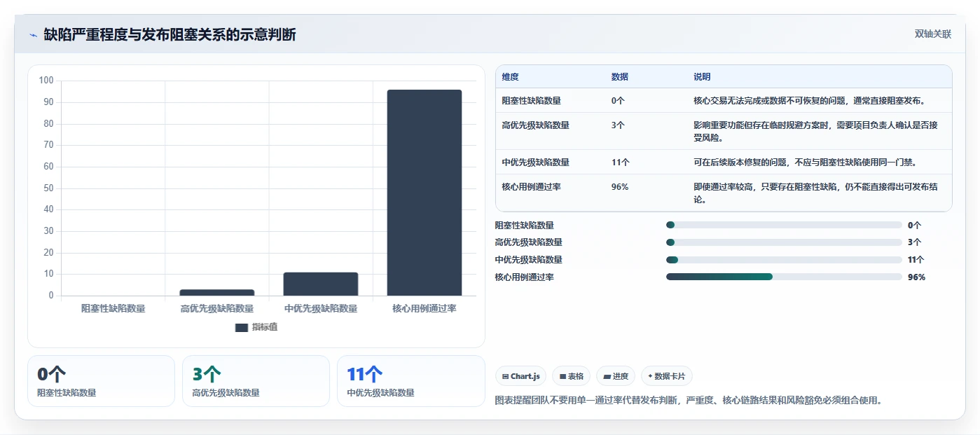Click the 高优先级缺陷数量 bar in chart
Screen dimensions: 980x435
(x=217, y=293)
